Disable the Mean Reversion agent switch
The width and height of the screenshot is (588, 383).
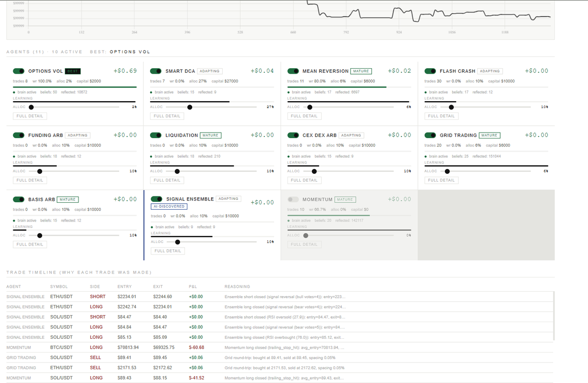click(x=293, y=71)
